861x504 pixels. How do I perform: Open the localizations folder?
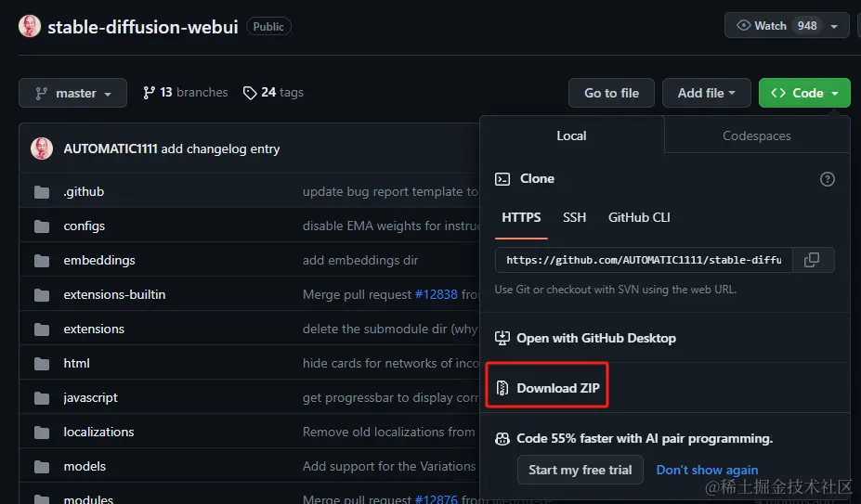[x=98, y=433]
